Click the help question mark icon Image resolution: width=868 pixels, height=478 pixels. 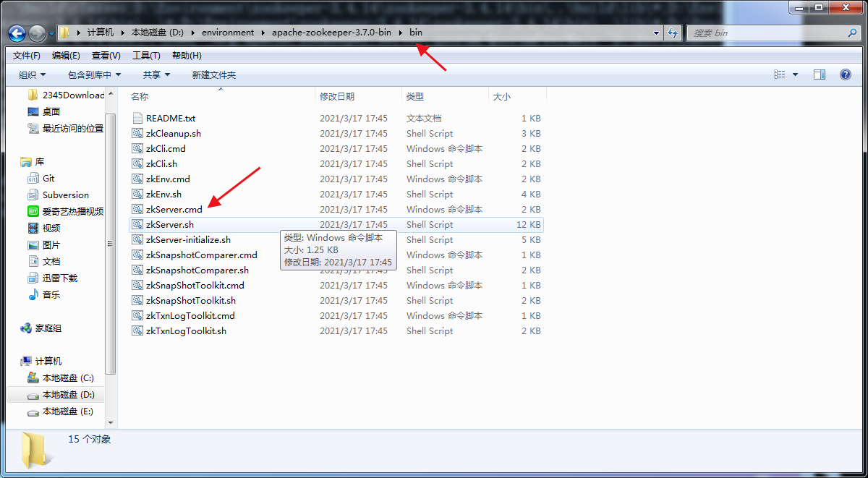pyautogui.click(x=845, y=74)
